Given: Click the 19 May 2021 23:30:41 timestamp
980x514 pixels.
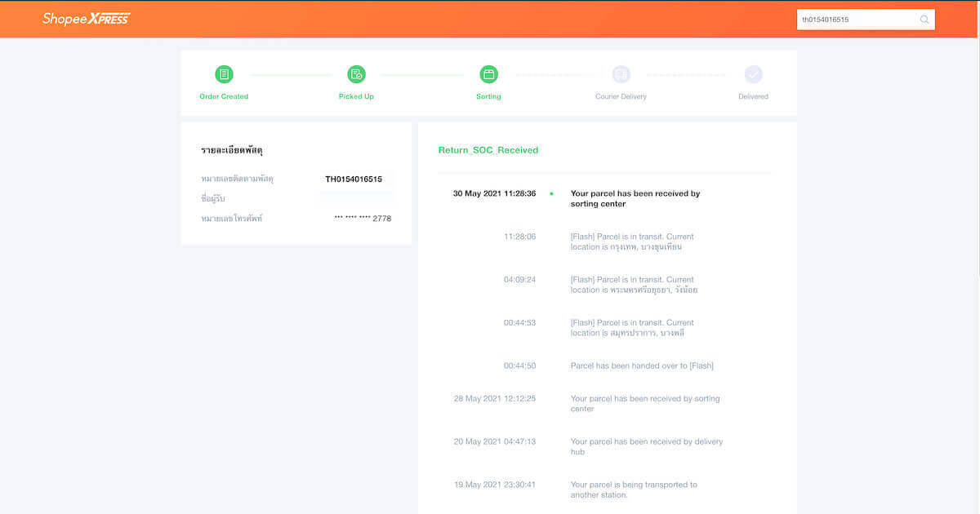Looking at the screenshot, I should 495,485.
